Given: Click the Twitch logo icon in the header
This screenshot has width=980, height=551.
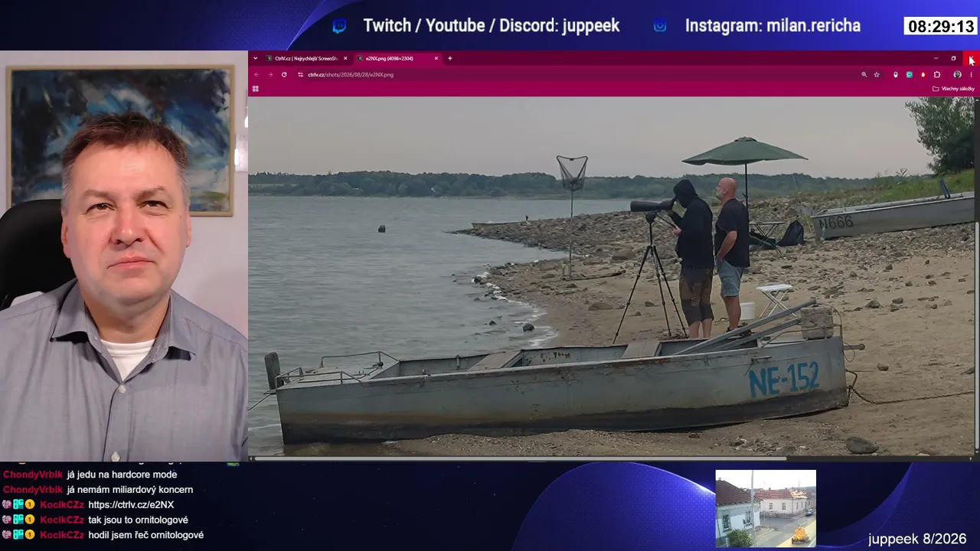Looking at the screenshot, I should (339, 26).
